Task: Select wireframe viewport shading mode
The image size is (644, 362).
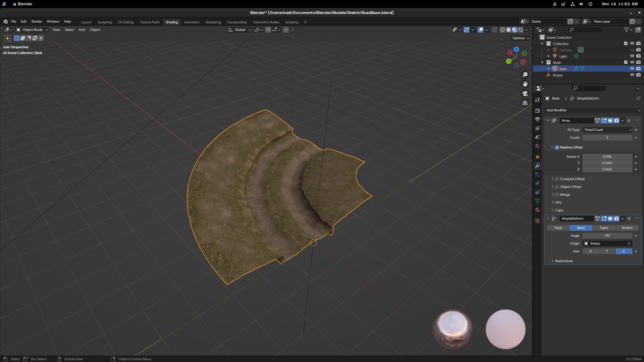Action: point(502,30)
